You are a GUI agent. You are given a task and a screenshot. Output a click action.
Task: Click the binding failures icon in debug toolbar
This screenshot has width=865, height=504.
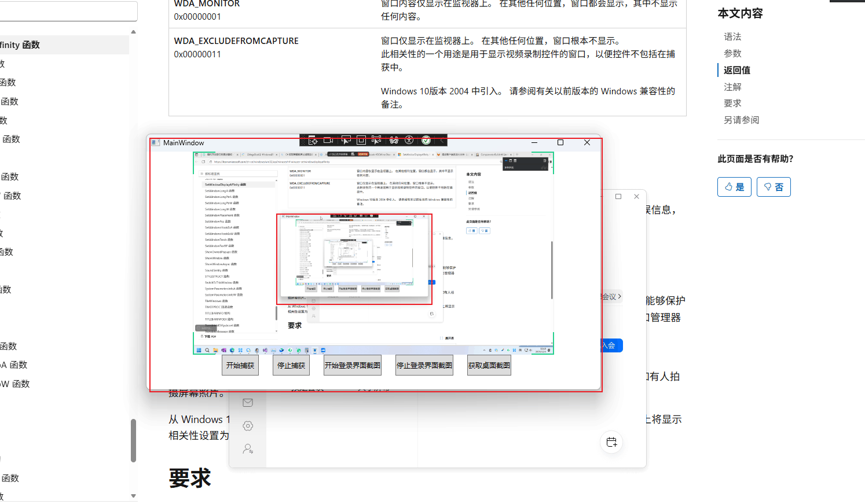click(x=394, y=140)
